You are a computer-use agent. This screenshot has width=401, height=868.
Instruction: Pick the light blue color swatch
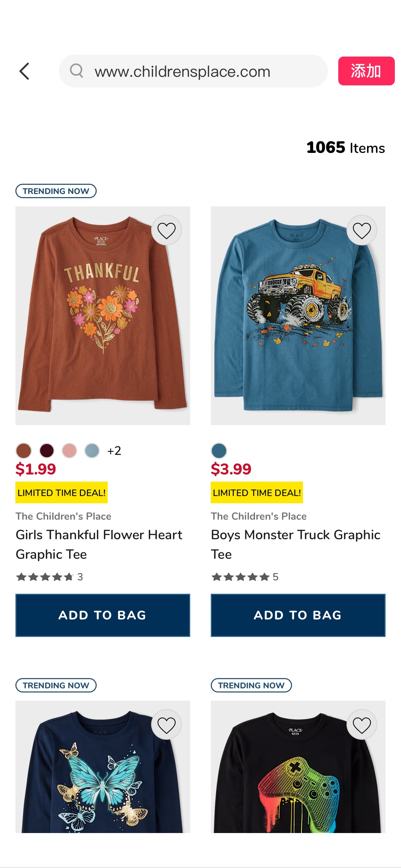[x=92, y=450]
